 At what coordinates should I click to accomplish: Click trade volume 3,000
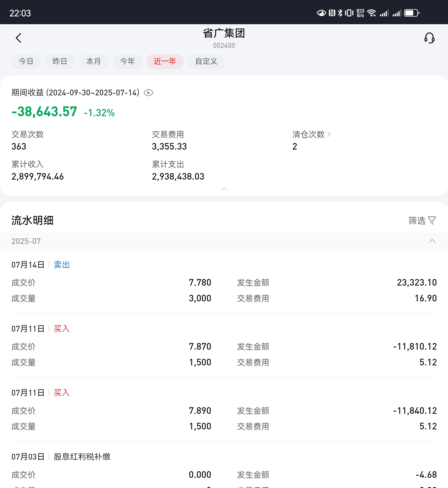click(x=200, y=298)
